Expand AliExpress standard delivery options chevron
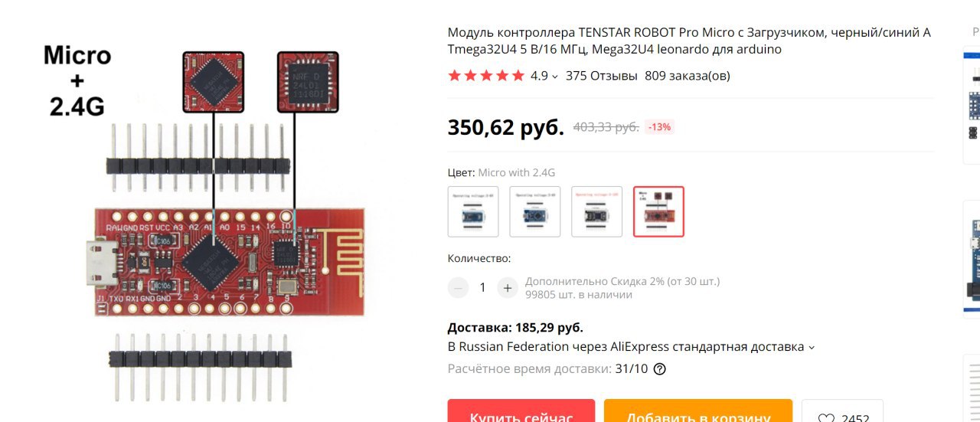Screen dimensions: 980x422 tap(812, 347)
